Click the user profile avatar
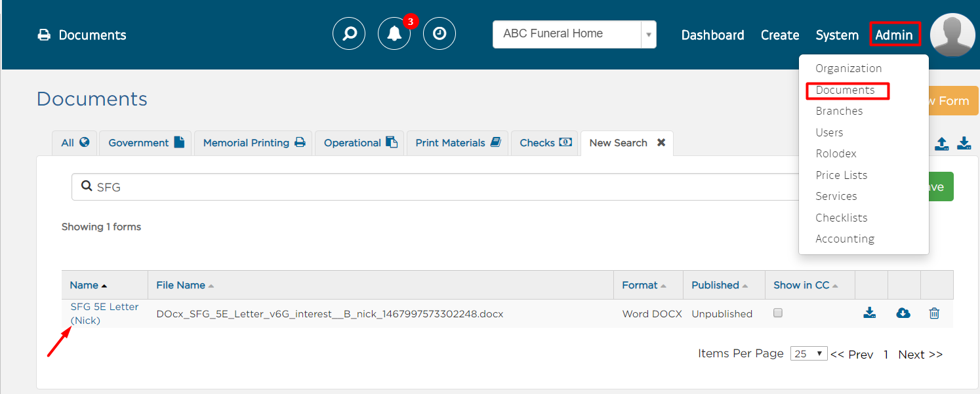The width and height of the screenshot is (980, 394). tap(952, 35)
